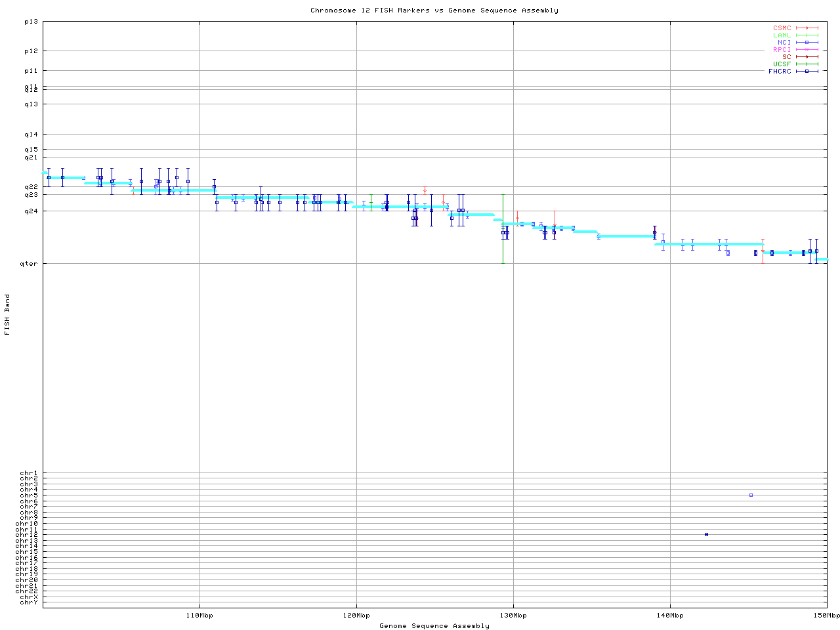840x630 pixels.
Task: Select the blue square point on chr5 row
Action: [751, 495]
